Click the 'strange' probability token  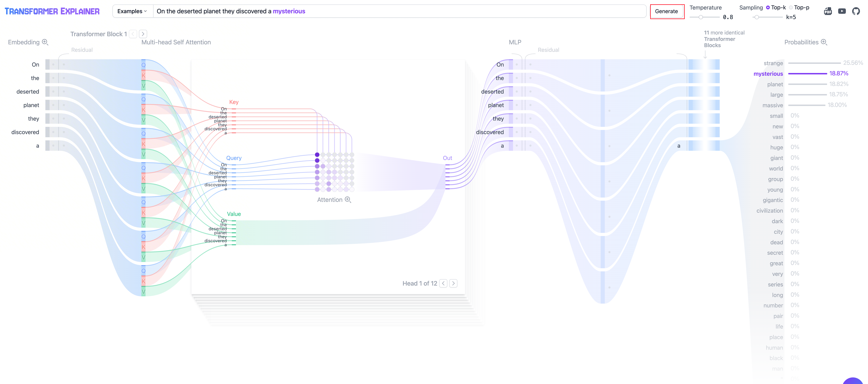(x=773, y=63)
